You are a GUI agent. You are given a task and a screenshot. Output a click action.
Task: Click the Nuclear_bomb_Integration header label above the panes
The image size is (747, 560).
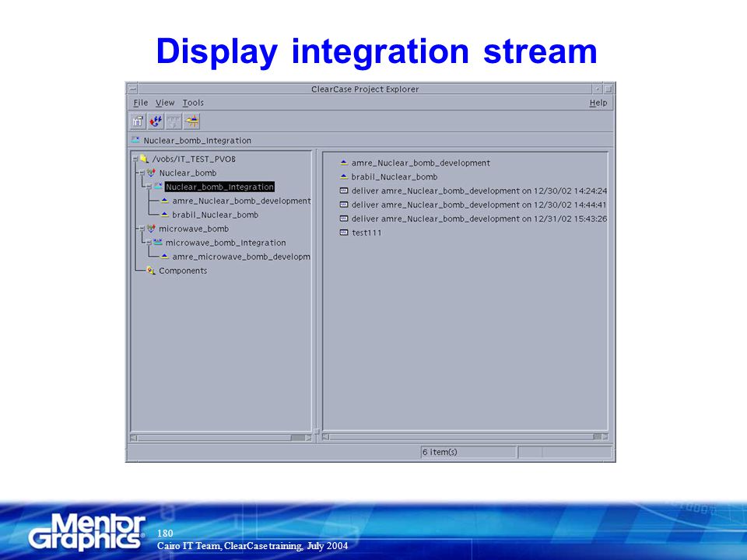(x=197, y=141)
